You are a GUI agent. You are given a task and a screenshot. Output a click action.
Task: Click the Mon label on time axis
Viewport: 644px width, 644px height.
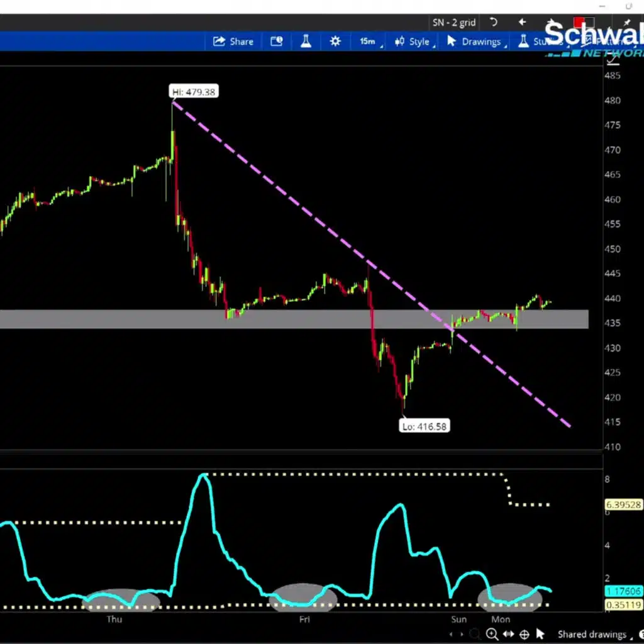click(501, 619)
